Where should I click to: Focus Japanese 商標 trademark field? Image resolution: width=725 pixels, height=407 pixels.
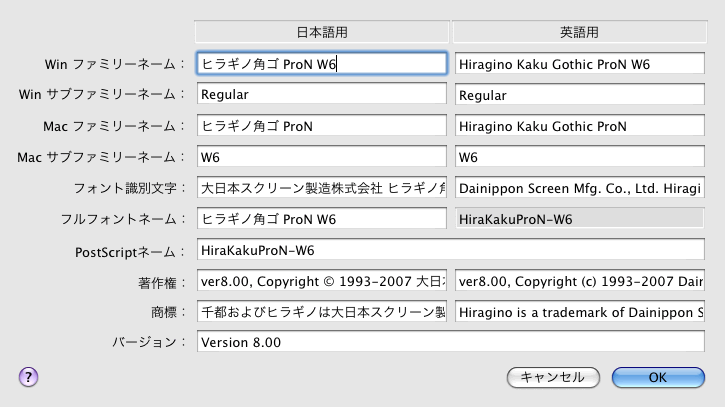(x=322, y=312)
